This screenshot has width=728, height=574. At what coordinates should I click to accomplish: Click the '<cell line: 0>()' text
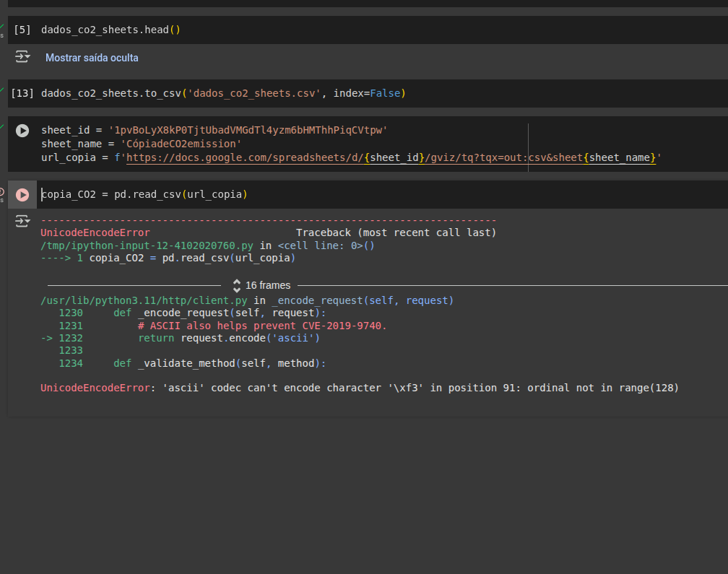tap(326, 245)
